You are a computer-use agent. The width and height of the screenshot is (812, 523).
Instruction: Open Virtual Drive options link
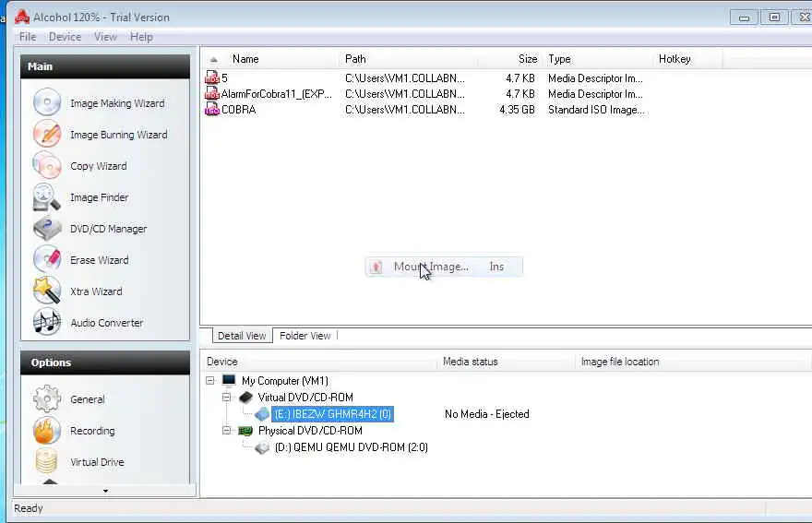click(98, 462)
